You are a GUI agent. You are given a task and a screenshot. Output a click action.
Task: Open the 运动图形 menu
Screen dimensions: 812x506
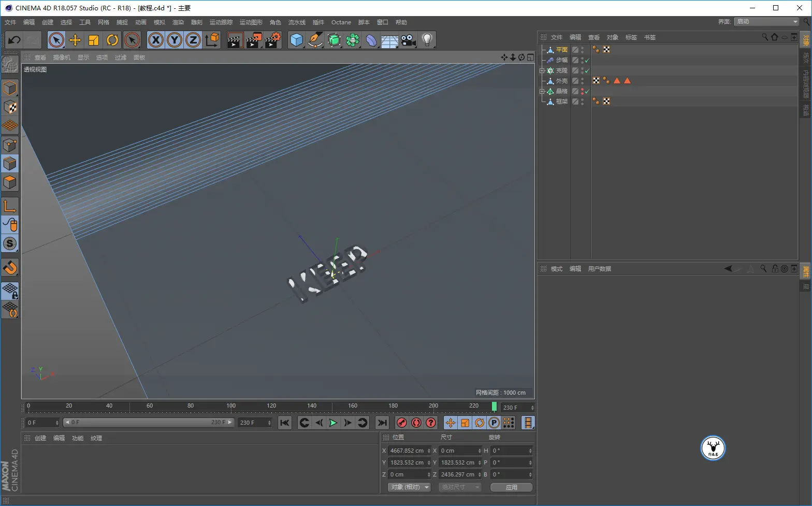click(251, 22)
